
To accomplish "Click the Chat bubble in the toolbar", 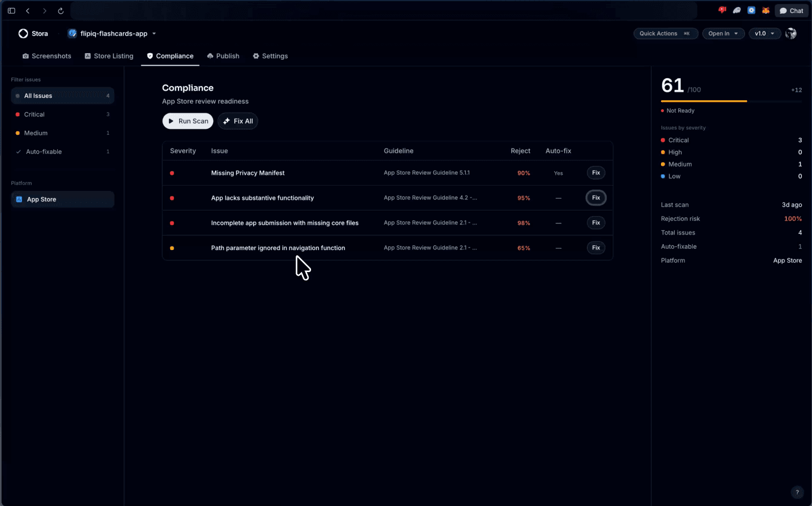I will coord(792,10).
